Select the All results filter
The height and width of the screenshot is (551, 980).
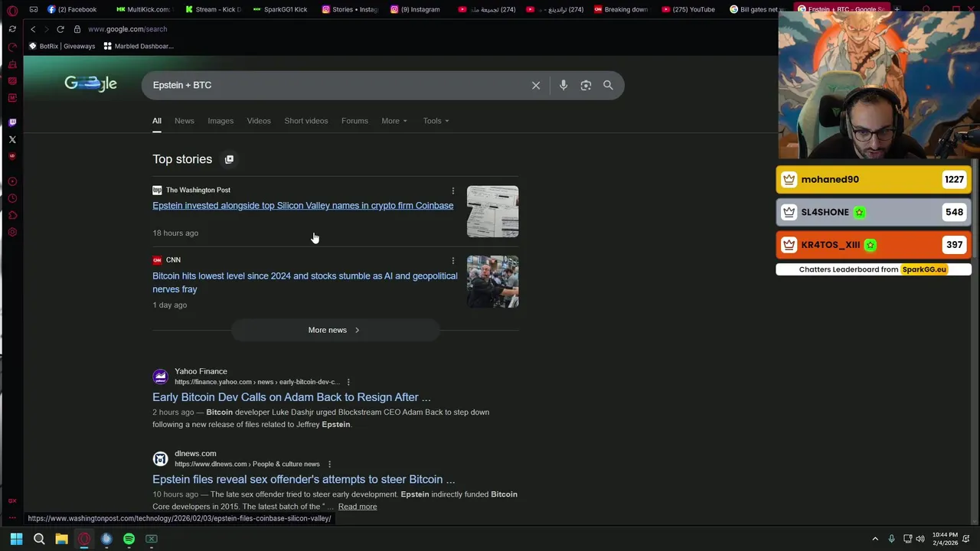pos(156,121)
